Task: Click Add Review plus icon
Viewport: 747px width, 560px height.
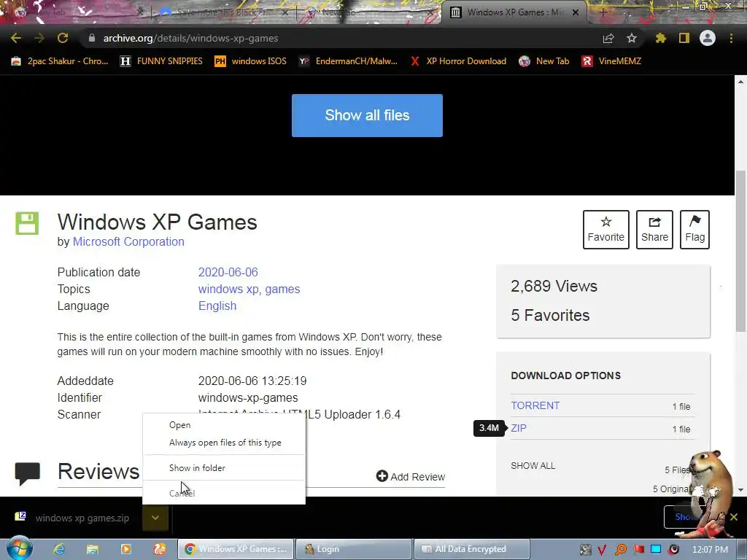Action: click(382, 475)
